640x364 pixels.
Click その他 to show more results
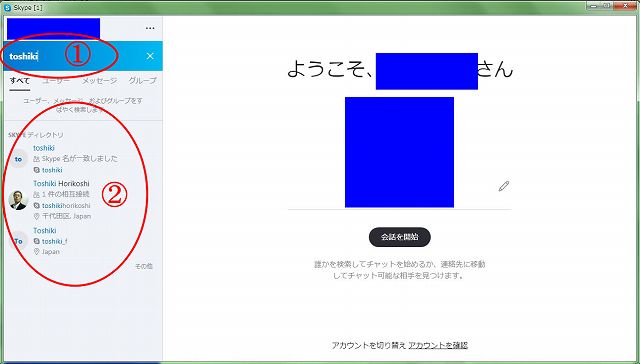[144, 266]
